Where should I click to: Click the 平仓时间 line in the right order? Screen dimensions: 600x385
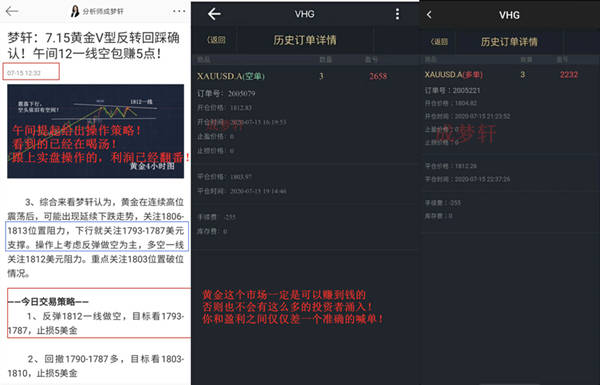[467, 179]
